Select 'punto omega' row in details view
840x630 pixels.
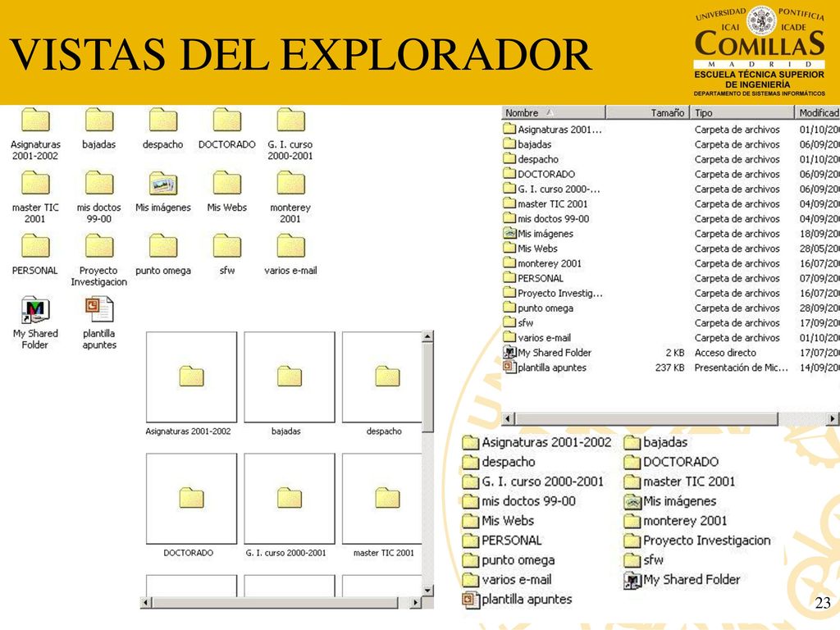pyautogui.click(x=671, y=308)
